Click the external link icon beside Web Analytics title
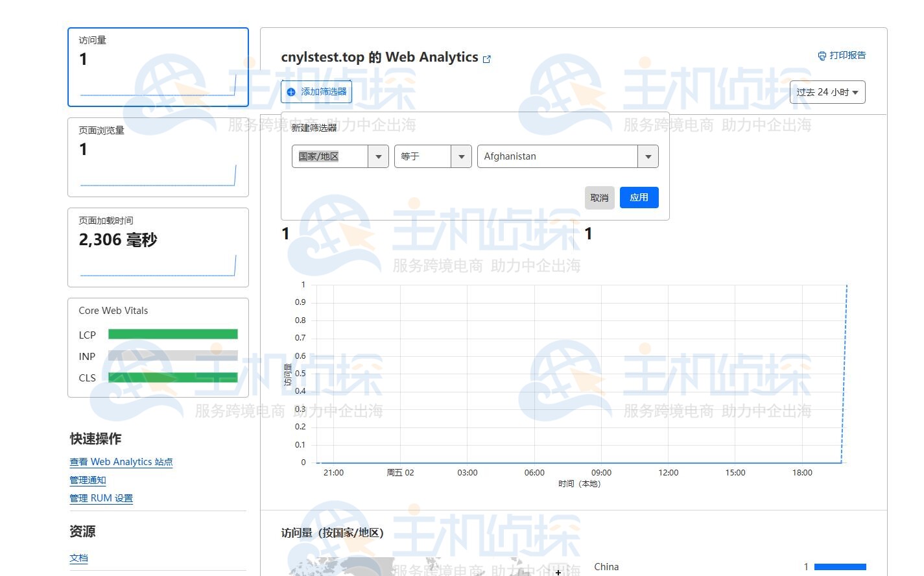924x576 pixels. click(487, 59)
